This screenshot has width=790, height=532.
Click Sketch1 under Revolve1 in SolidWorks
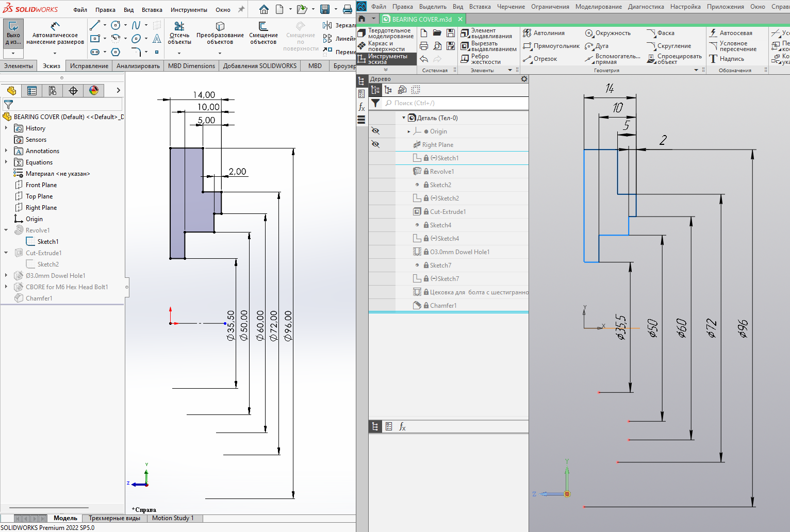point(47,241)
